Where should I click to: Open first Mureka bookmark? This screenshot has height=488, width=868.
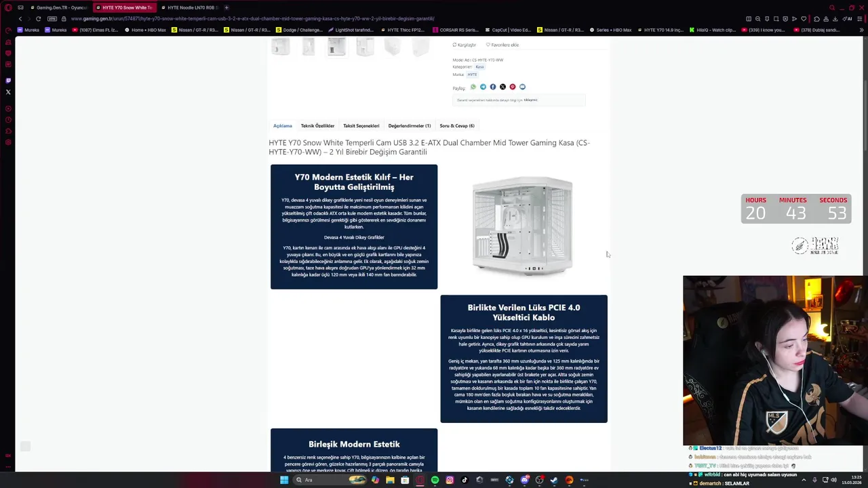pos(29,30)
